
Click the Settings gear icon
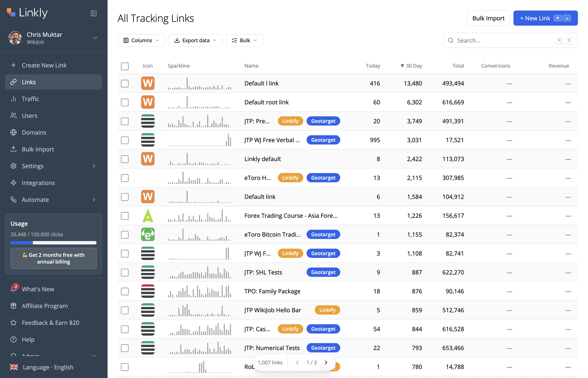pyautogui.click(x=14, y=166)
